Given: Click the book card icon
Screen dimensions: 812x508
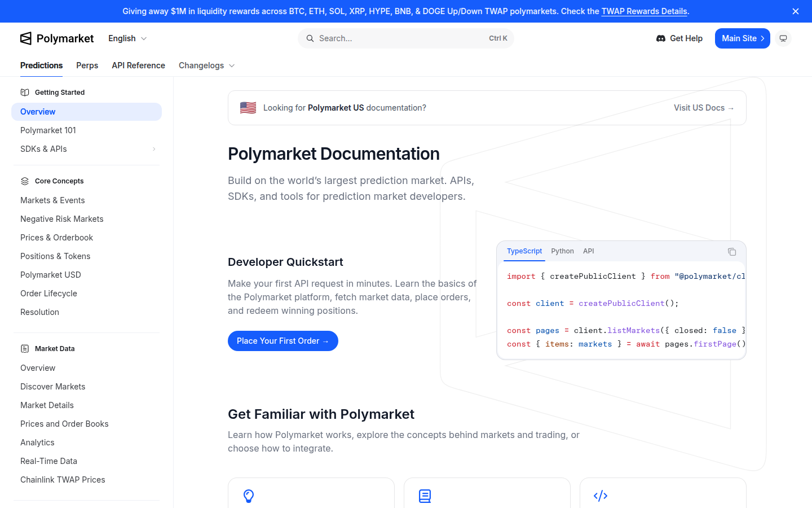Looking at the screenshot, I should click(425, 496).
